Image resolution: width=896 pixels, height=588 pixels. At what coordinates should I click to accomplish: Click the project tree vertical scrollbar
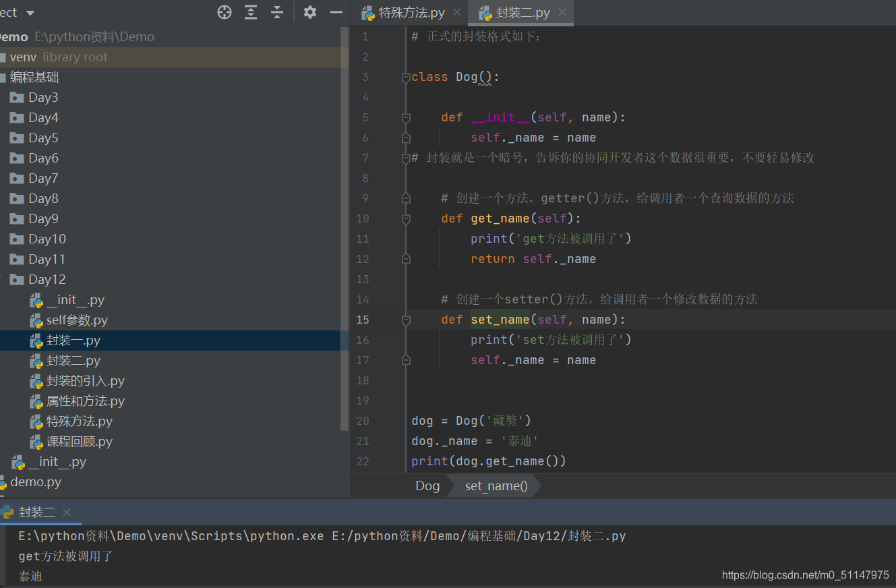[x=345, y=229]
